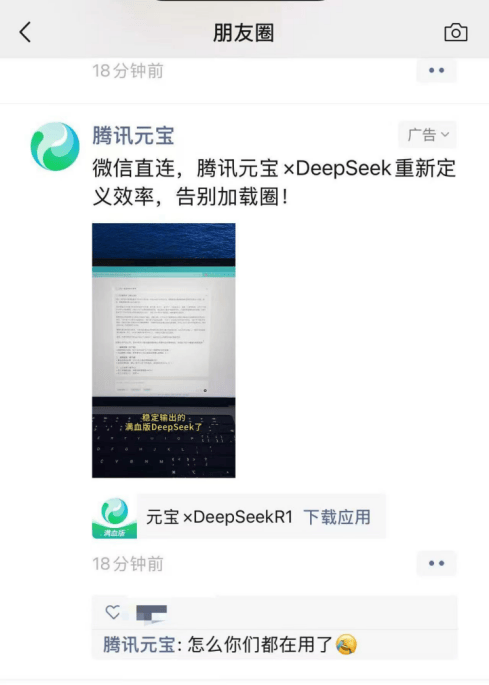Tap the 朋友圈 title in header
Screen dimensions: 489x685
click(243, 33)
